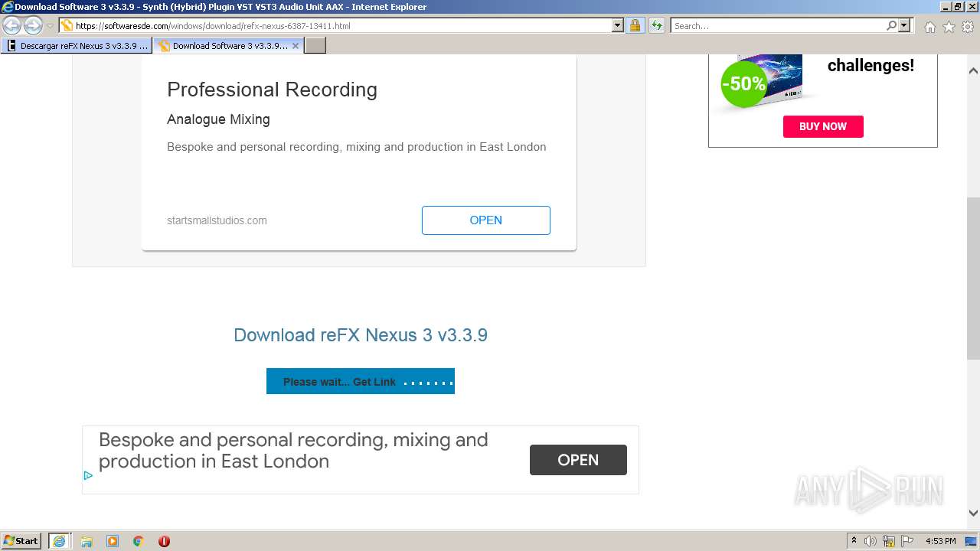The height and width of the screenshot is (551, 980).
Task: Click the browser Forward arrow button
Action: coord(33,25)
